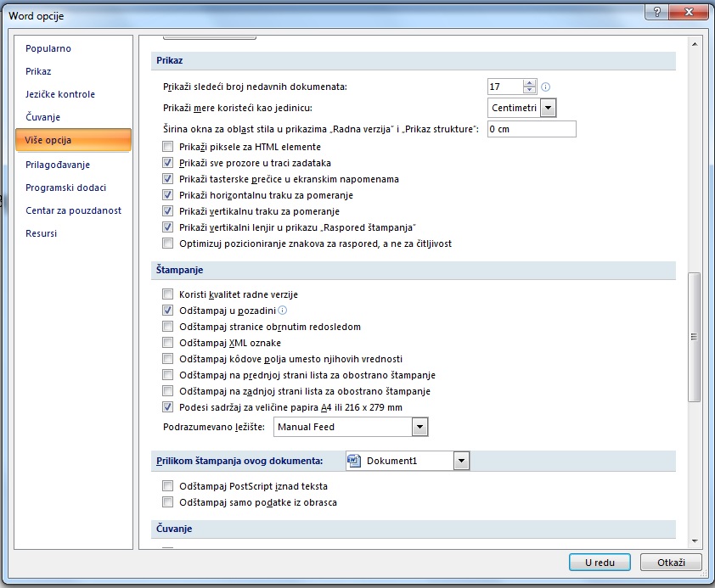This screenshot has width=715, height=588.
Task: Enable Odštampaj stranice obrnutim redosledom
Action: point(168,327)
